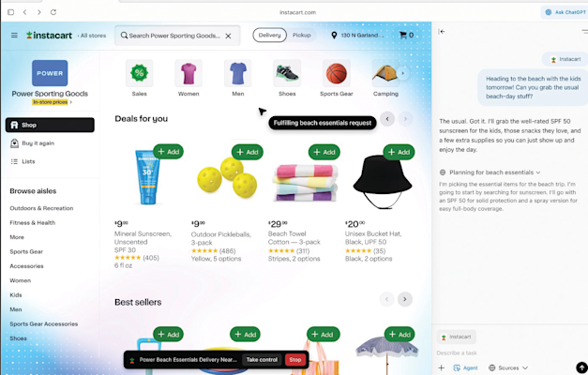Stop the agent task
This screenshot has width=588, height=375.
pos(295,360)
